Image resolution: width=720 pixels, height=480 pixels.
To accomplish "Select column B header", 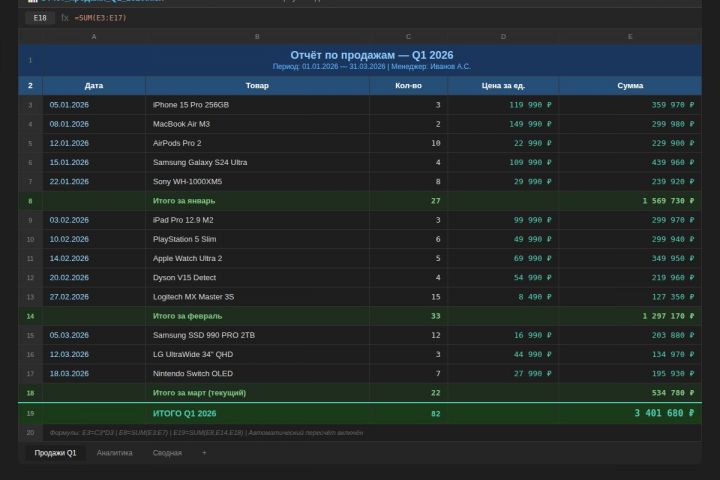I will [x=257, y=36].
